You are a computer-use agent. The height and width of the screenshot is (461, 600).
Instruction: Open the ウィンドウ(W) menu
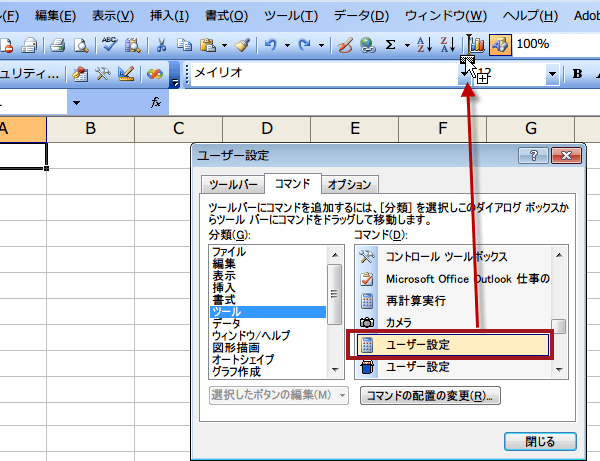[x=446, y=16]
